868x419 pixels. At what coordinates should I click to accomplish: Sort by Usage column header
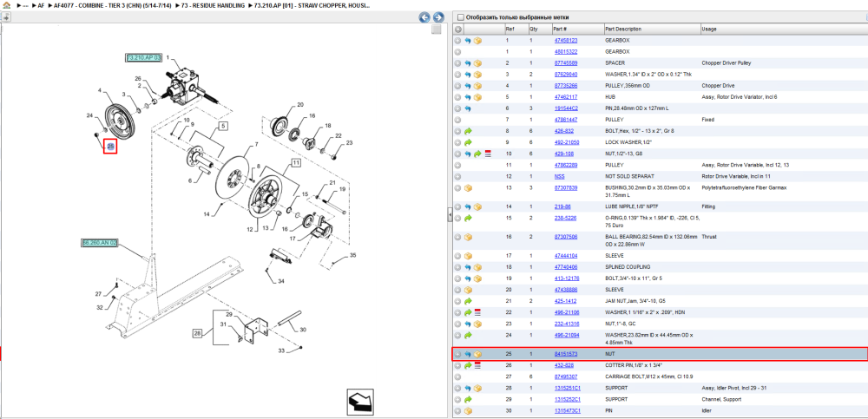[708, 29]
